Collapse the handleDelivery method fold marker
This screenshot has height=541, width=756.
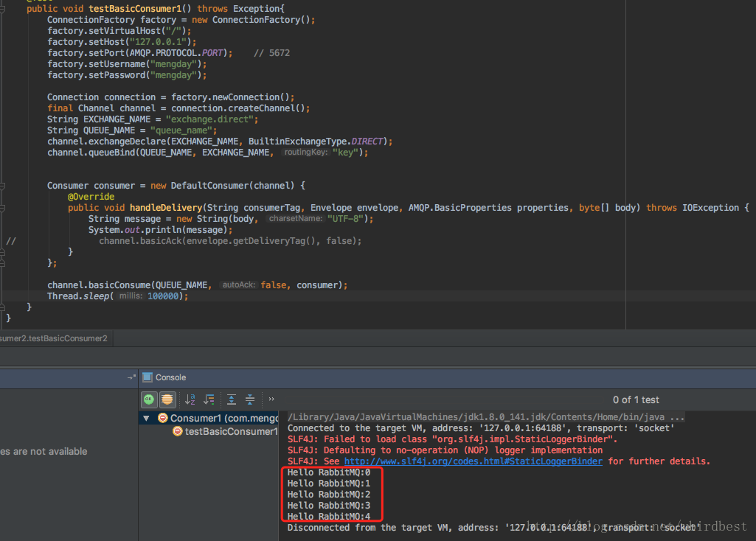2,208
